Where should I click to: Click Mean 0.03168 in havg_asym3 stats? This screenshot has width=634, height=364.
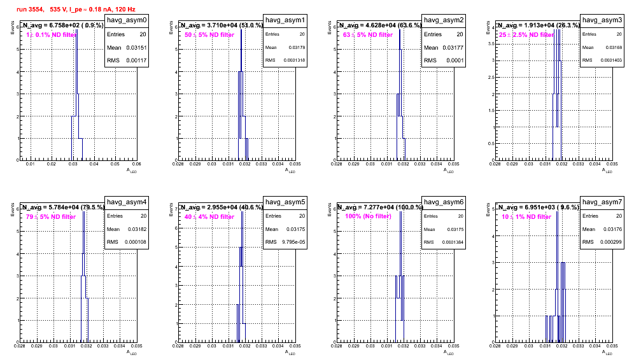click(x=602, y=48)
